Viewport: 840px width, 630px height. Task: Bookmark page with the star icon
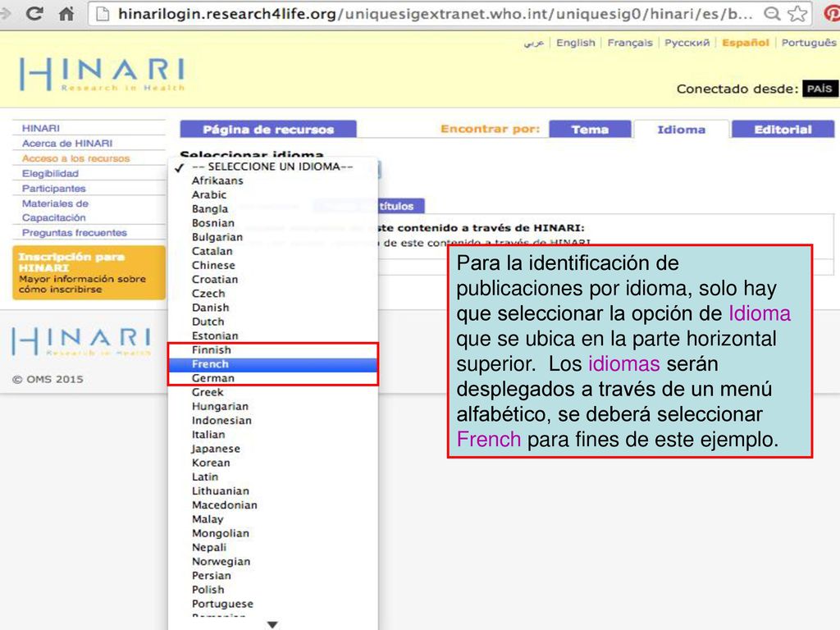tap(797, 13)
